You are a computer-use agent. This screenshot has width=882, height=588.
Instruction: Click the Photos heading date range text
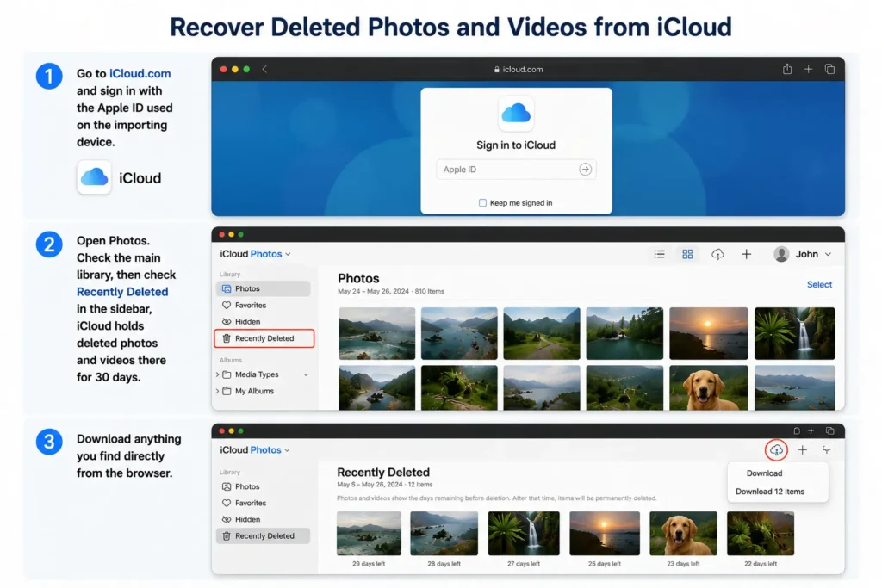391,291
